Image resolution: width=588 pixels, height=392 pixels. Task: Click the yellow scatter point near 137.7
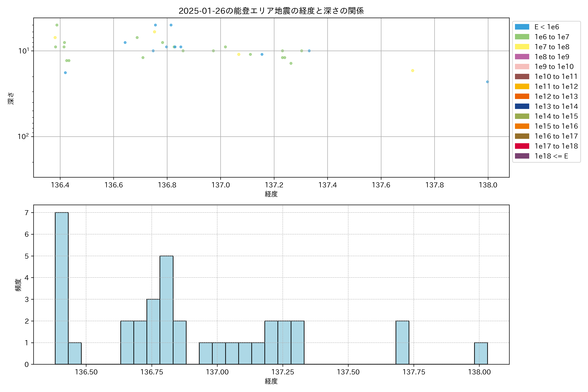pyautogui.click(x=413, y=71)
